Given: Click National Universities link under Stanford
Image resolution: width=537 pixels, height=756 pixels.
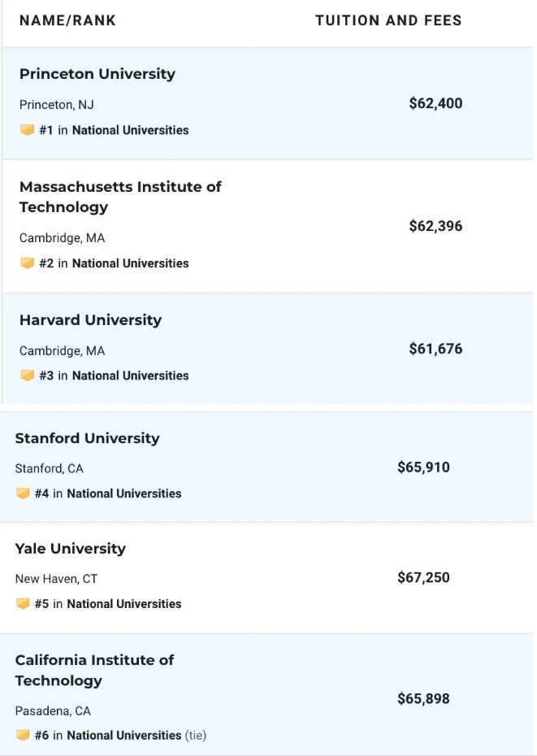Looking at the screenshot, I should click(124, 493).
